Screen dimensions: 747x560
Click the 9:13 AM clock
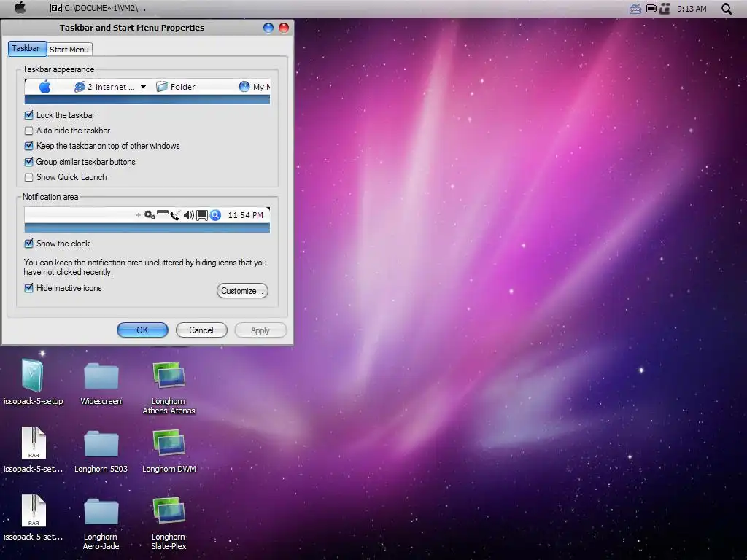(692, 9)
